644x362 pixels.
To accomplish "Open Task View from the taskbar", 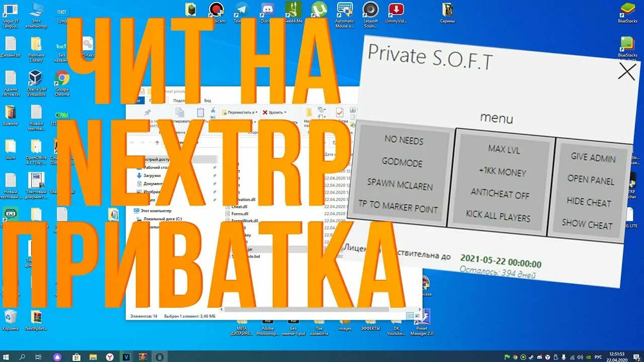I will [x=38, y=356].
